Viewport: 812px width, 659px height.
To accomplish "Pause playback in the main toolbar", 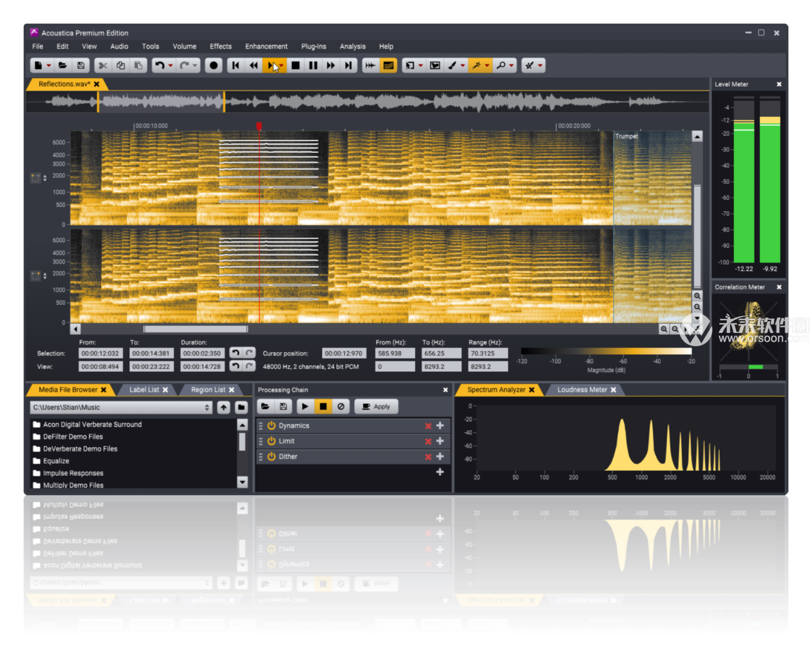I will [313, 65].
